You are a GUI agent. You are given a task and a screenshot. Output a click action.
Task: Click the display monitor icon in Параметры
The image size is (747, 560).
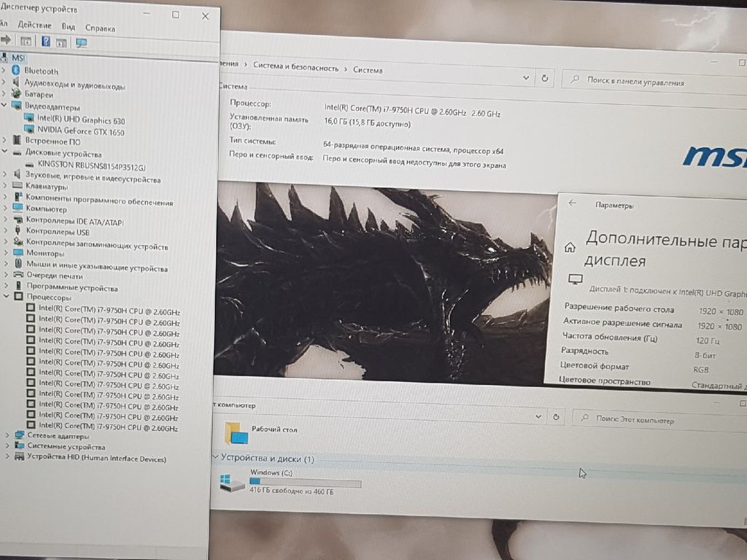576,279
